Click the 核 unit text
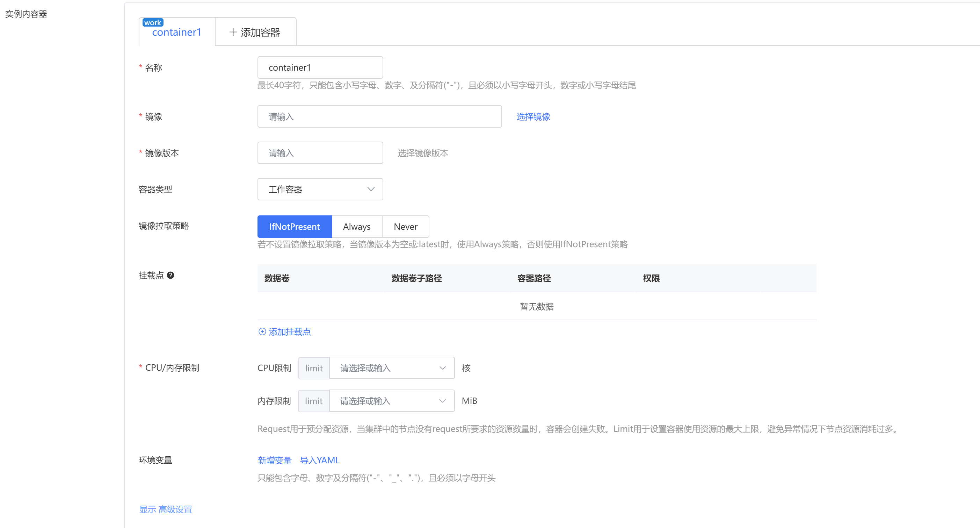Image resolution: width=980 pixels, height=528 pixels. pyautogui.click(x=466, y=368)
